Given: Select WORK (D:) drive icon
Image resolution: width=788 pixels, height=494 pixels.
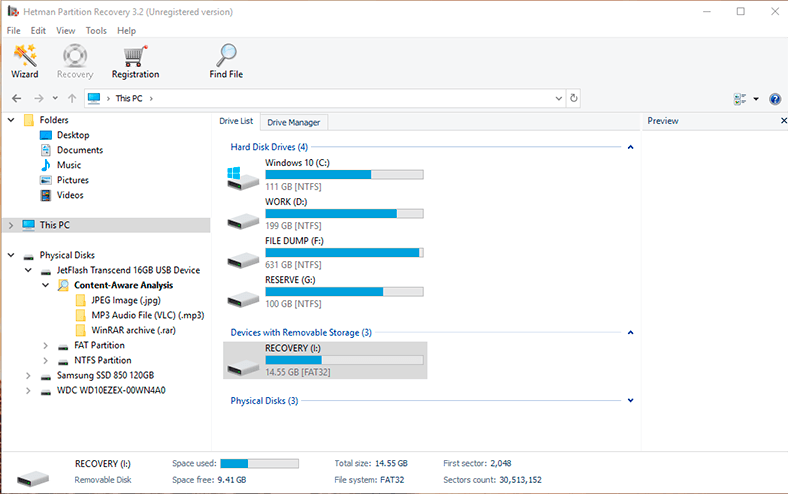Looking at the screenshot, I should (243, 220).
